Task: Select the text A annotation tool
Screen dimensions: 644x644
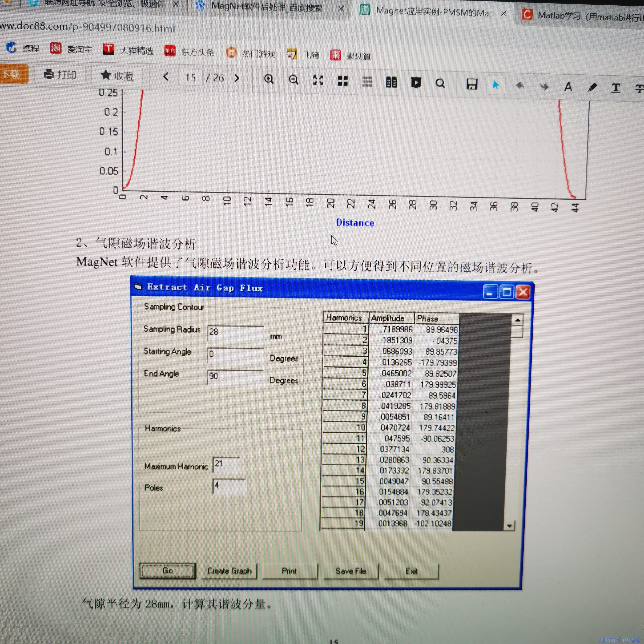Action: pyautogui.click(x=568, y=87)
